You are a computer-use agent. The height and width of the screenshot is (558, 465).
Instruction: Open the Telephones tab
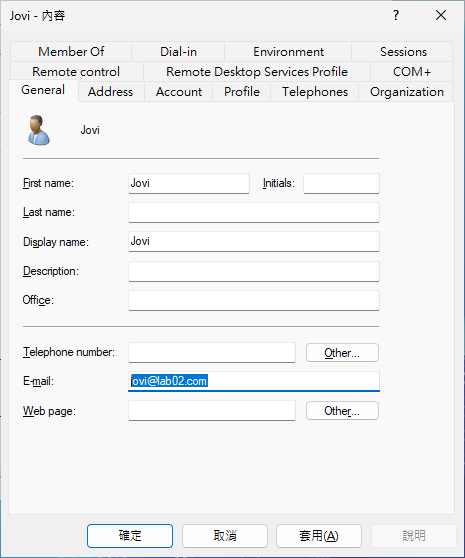pyautogui.click(x=315, y=92)
